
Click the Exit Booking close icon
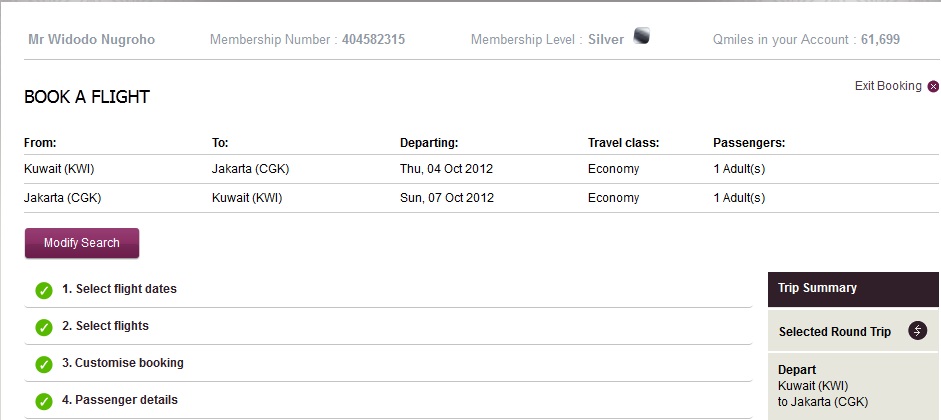pos(933,87)
